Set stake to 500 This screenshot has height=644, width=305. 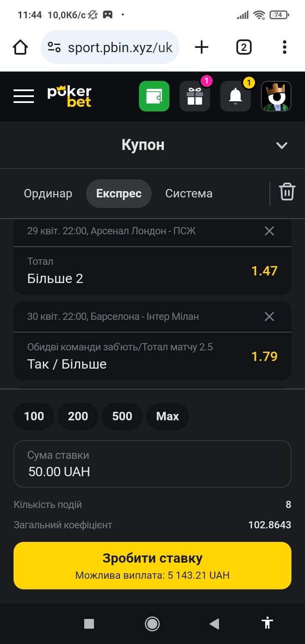tap(122, 416)
